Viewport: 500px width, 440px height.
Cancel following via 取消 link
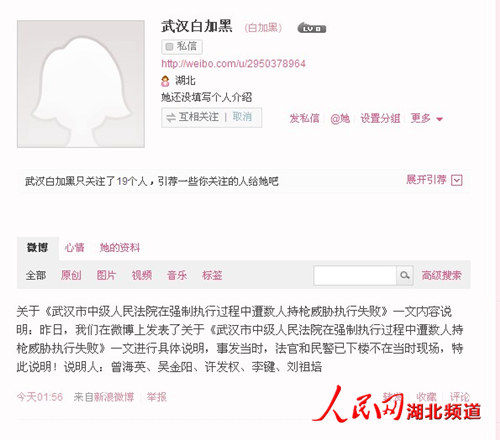(242, 117)
